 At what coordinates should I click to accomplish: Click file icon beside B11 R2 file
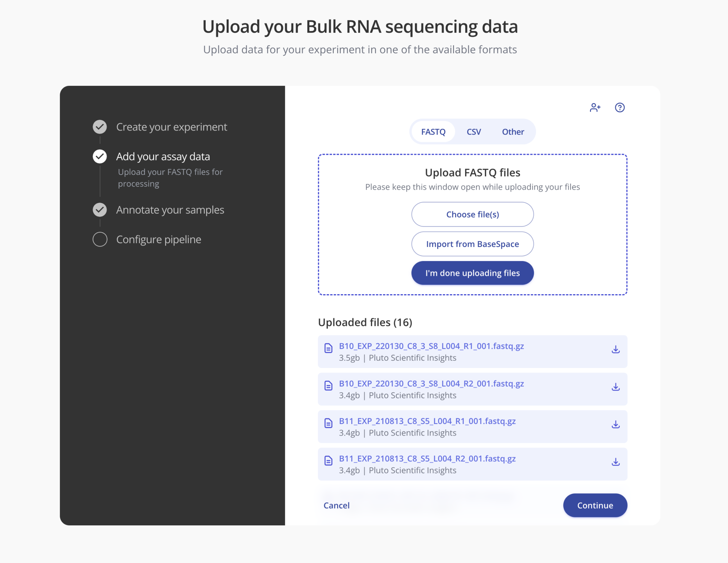[328, 461]
